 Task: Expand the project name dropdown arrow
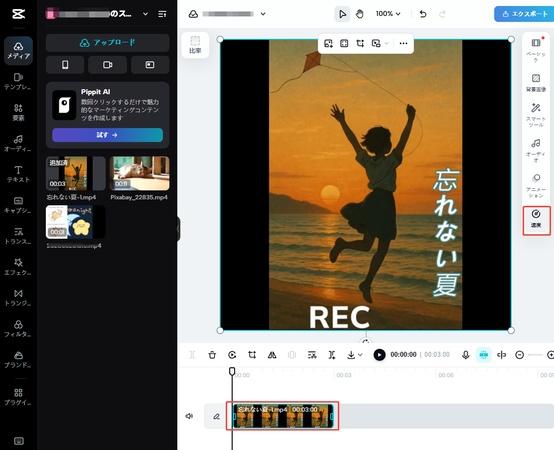pyautogui.click(x=263, y=14)
